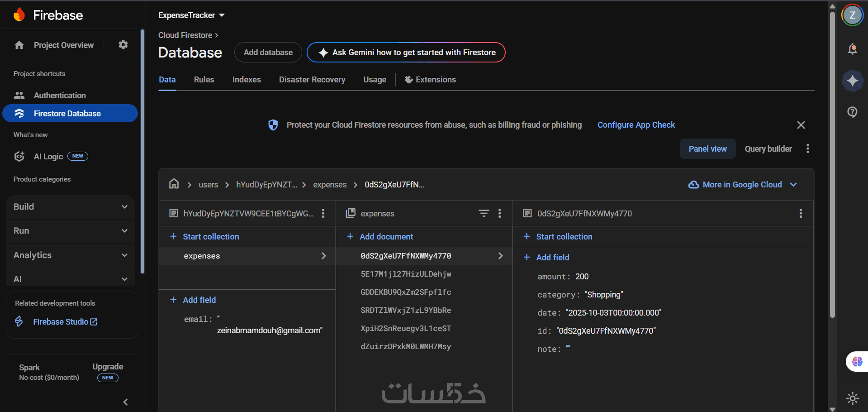868x412 pixels.
Task: Open the document panel three-dot menu
Action: coord(800,213)
